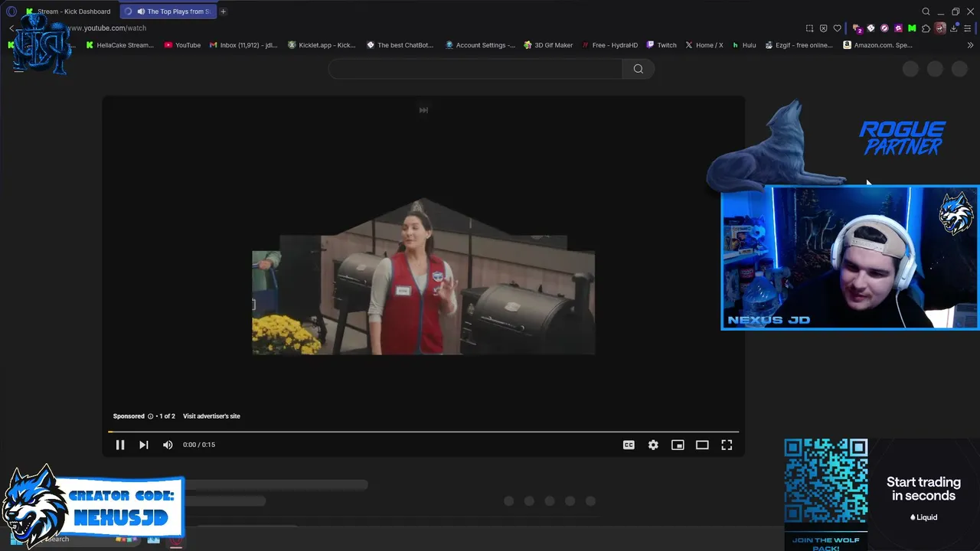
Task: Open the extensions puzzle-piece menu
Action: [x=926, y=28]
